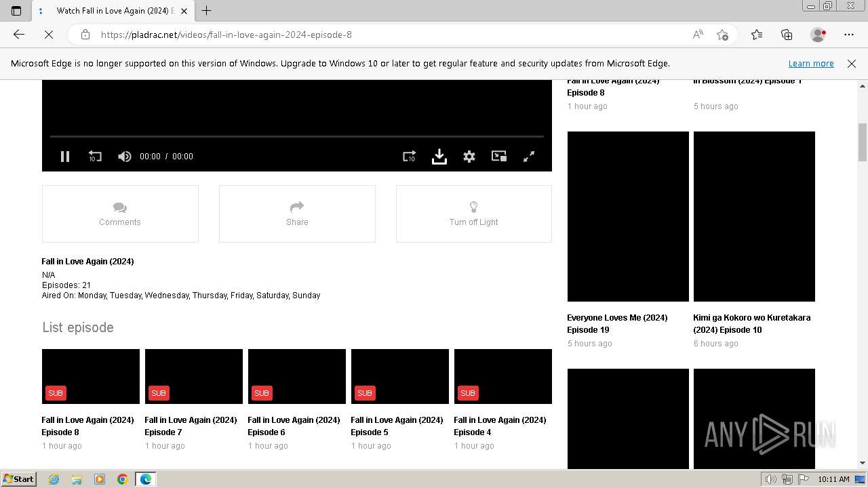Select the Watch Fall in Love Again tab
Viewport: 868px width, 488px height.
click(113, 11)
